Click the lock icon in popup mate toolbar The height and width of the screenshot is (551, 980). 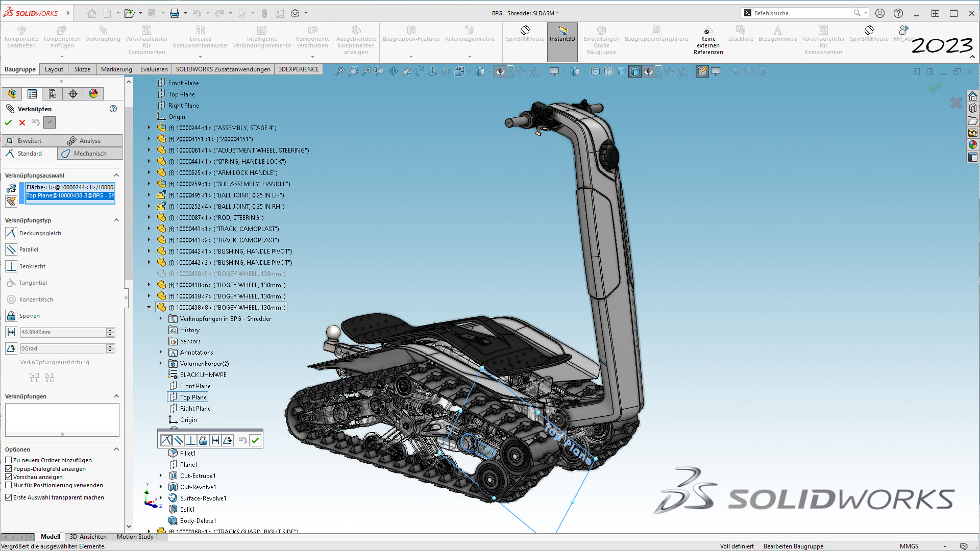tap(203, 440)
